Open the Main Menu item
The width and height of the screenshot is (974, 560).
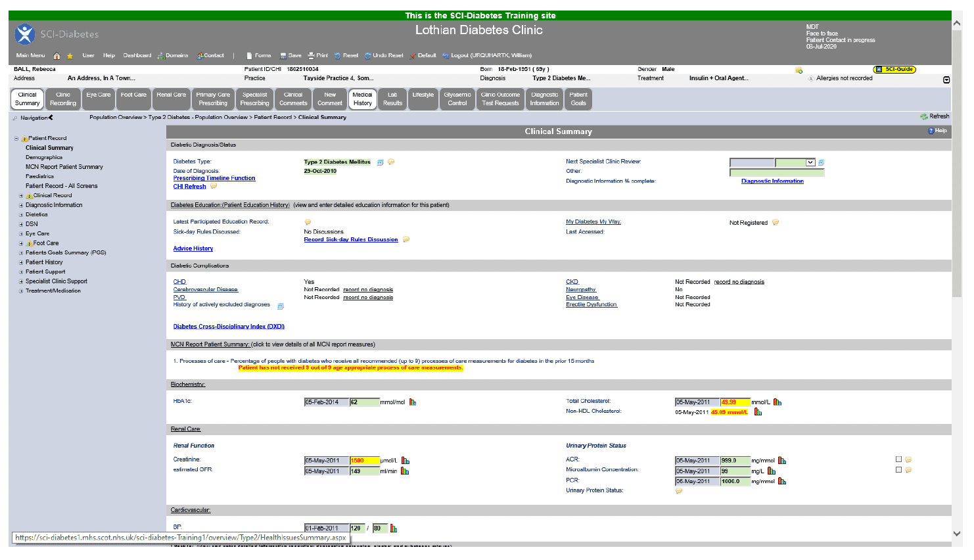30,56
